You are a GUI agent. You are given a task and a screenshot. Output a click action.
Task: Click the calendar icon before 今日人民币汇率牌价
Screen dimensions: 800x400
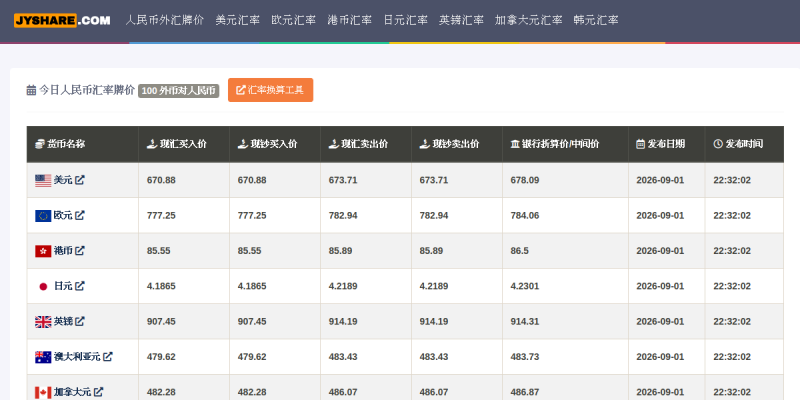(x=31, y=90)
